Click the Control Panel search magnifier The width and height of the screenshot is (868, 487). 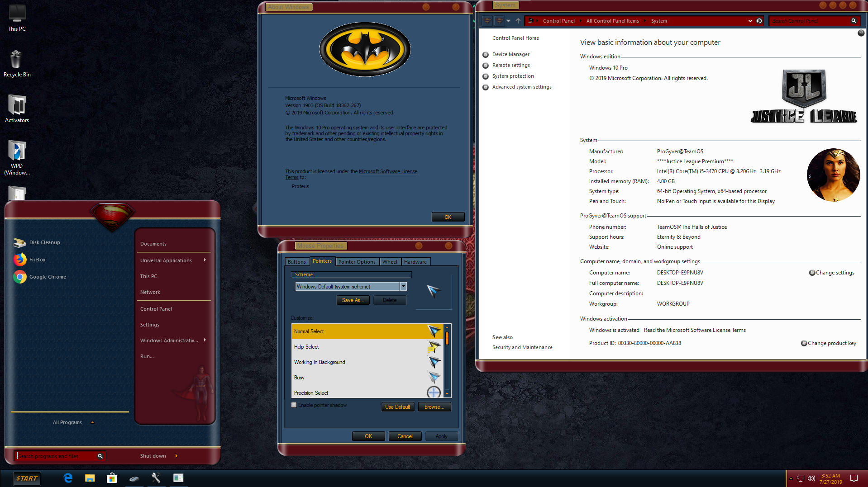(854, 21)
